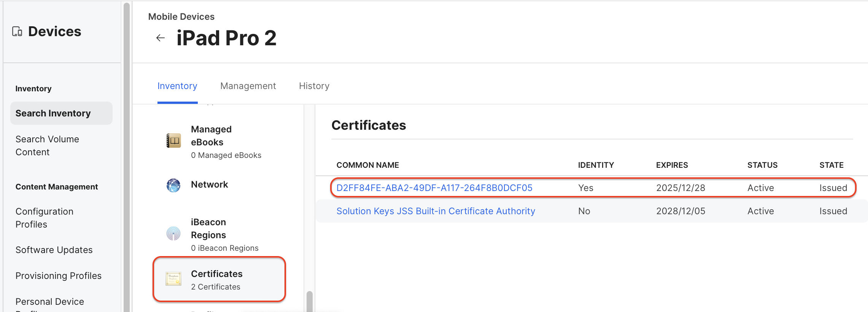This screenshot has width=868, height=312.
Task: Open Personal Device Profiles in the sidebar
Action: (50, 305)
